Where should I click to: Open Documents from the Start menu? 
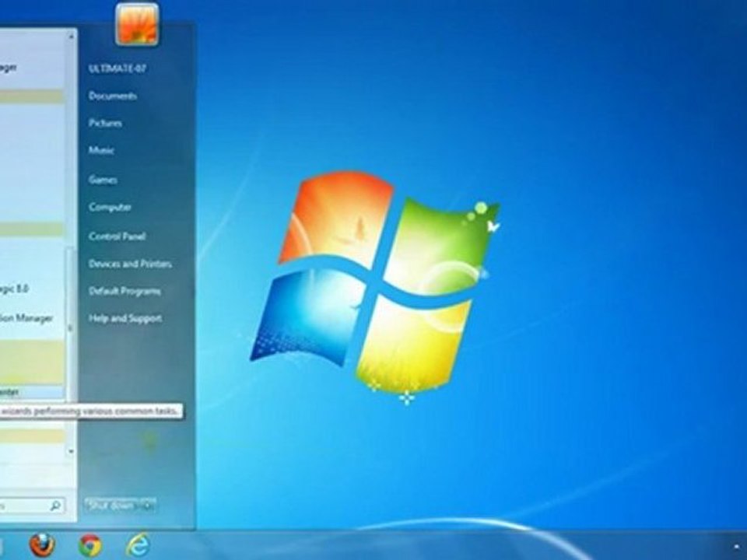tap(113, 96)
